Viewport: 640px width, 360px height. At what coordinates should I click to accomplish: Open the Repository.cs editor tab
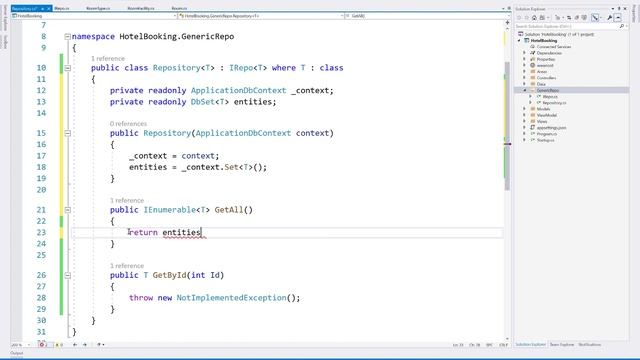[25, 8]
